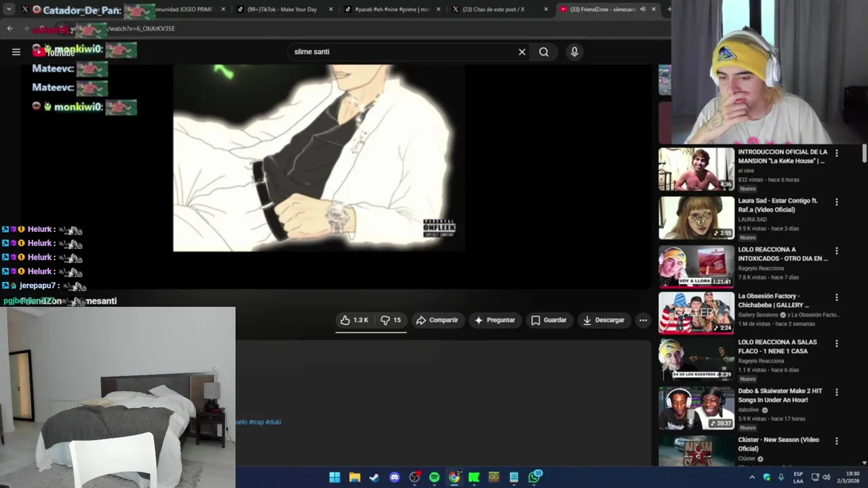
Task: Open OBS Studio from the taskbar
Action: tap(414, 477)
